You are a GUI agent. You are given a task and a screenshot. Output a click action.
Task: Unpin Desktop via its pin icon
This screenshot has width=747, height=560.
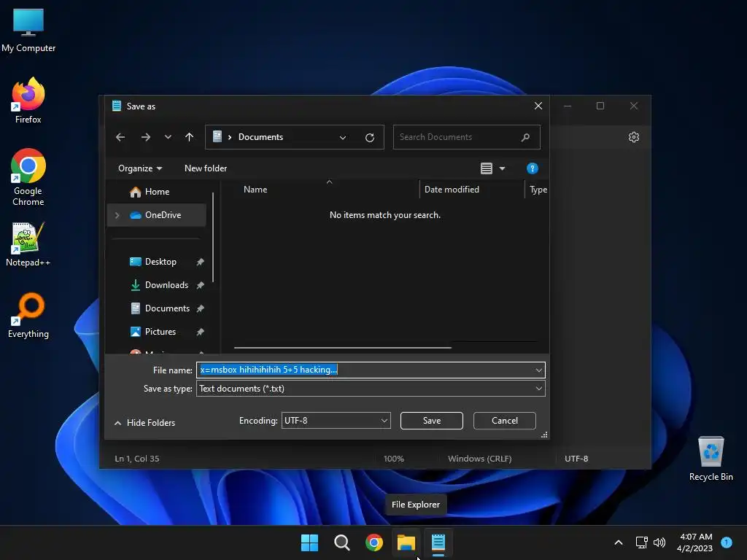(200, 262)
